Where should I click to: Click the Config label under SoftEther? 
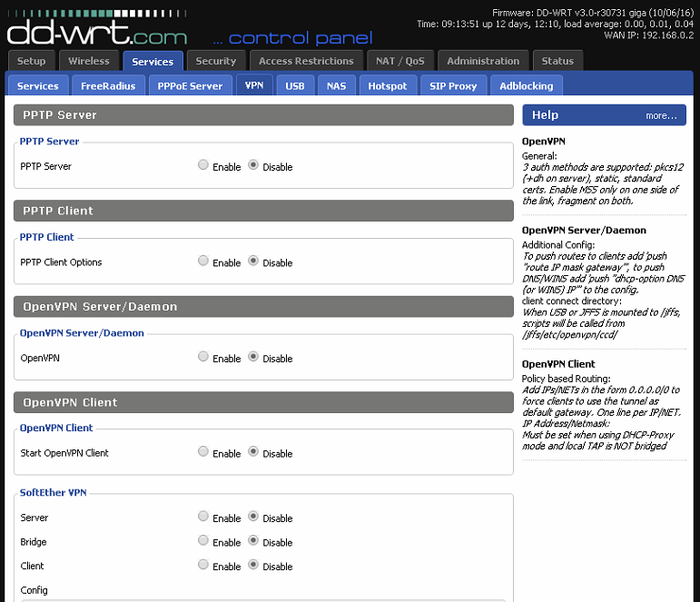pos(34,590)
